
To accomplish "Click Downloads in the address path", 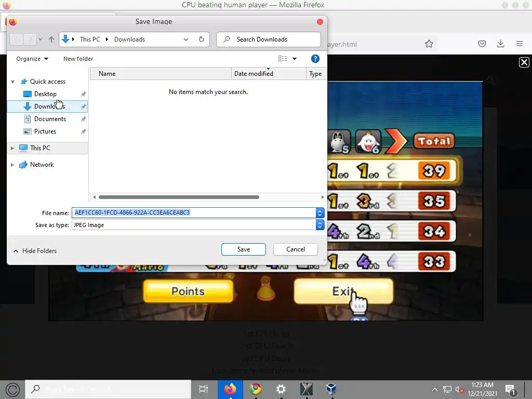I will pyautogui.click(x=129, y=39).
